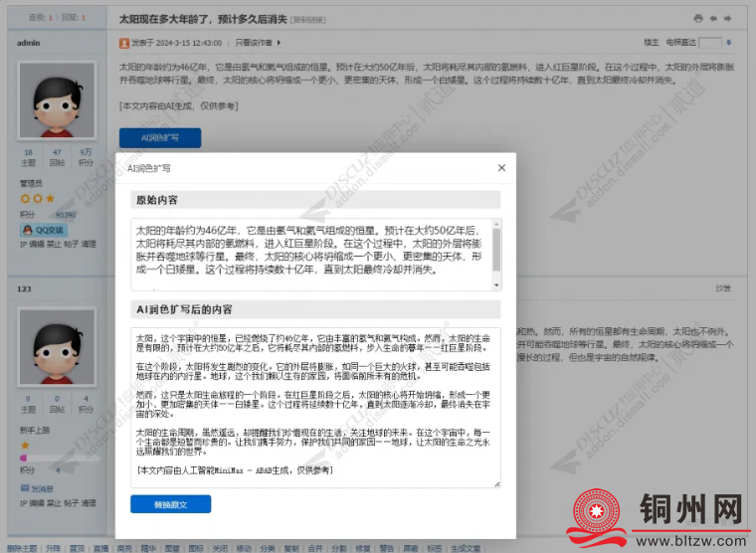
Task: Close the AI润色扩写 dialog
Action: 501,168
